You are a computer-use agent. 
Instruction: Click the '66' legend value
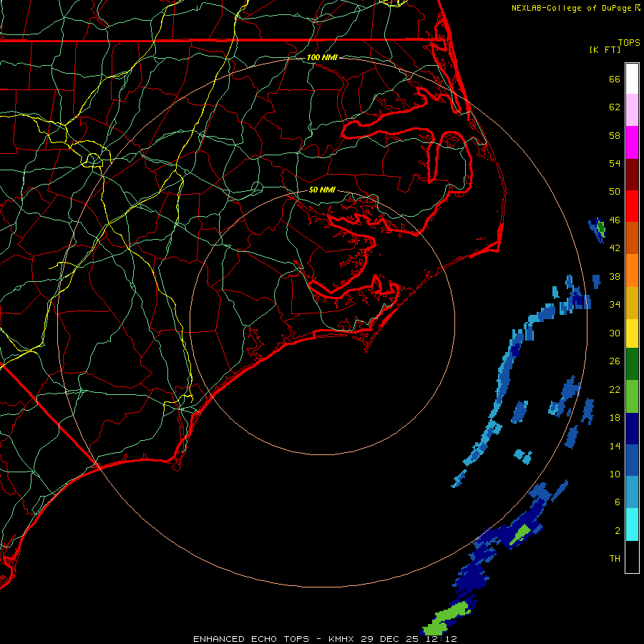[x=615, y=79]
